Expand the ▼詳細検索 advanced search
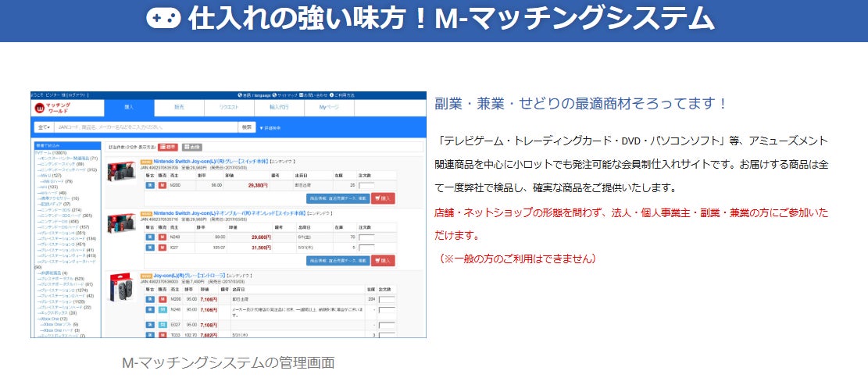 tap(270, 128)
